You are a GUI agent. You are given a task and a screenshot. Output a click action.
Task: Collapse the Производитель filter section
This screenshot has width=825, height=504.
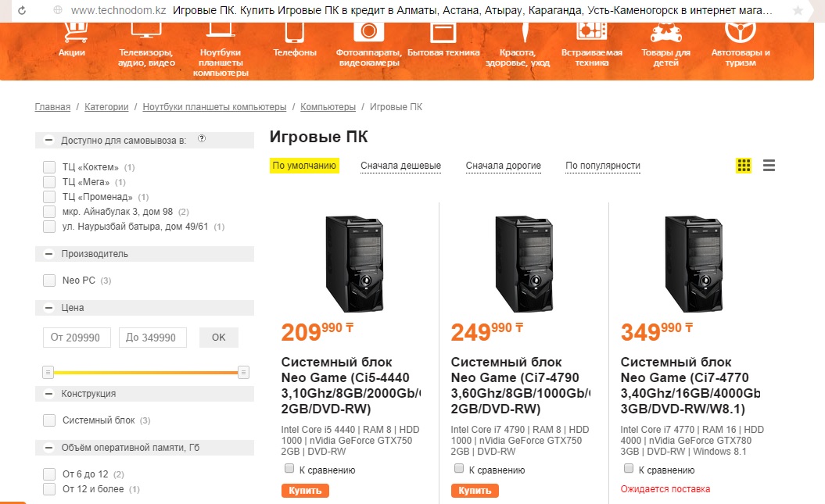click(x=48, y=254)
